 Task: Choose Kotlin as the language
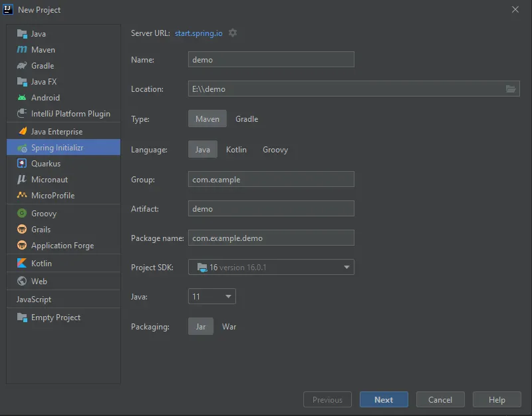point(236,149)
